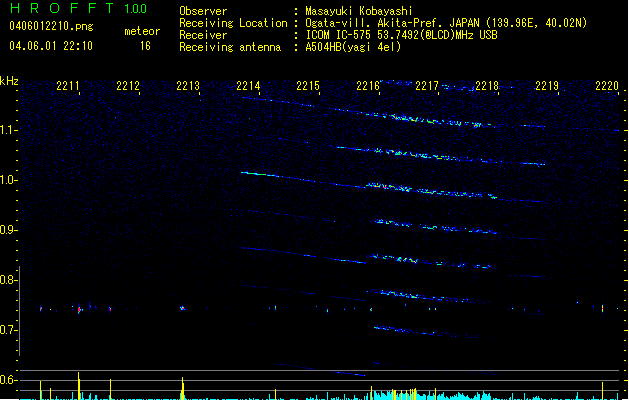
Task: Click the Receiving Location label
Action: [233, 23]
